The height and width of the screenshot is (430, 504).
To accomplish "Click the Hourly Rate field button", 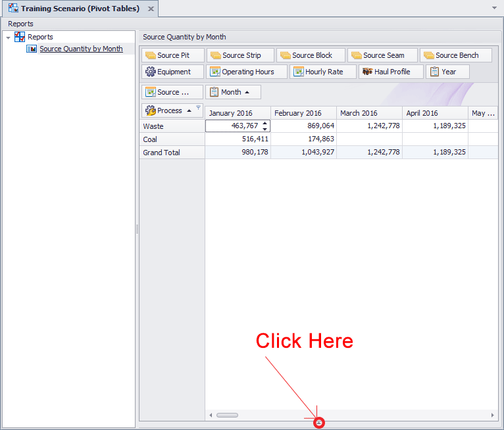I will [x=323, y=72].
